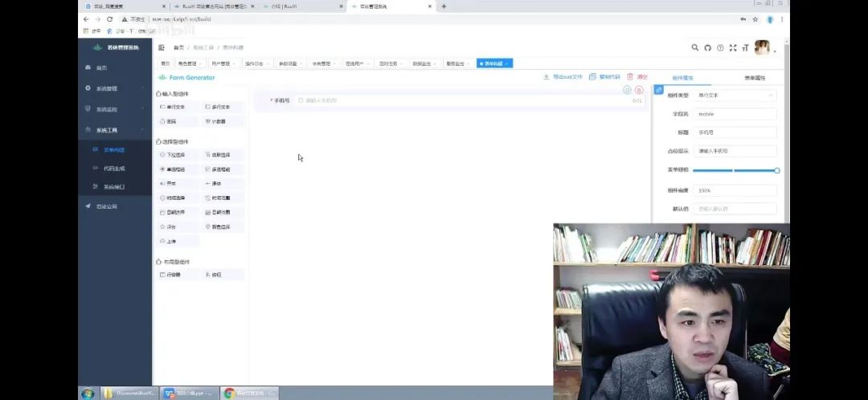Add a 颜色选择 color picker component
Viewport: 868px width, 400px height.
point(222,227)
